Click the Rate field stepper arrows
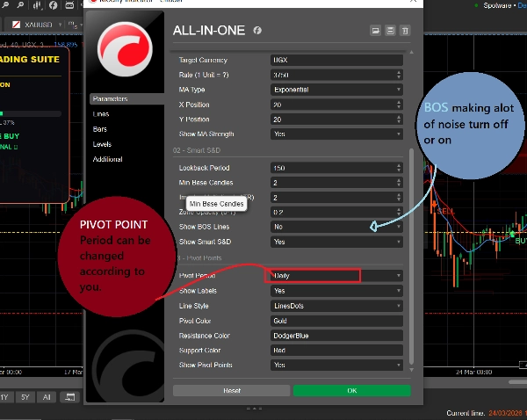This screenshot has height=420, width=527. click(x=399, y=75)
